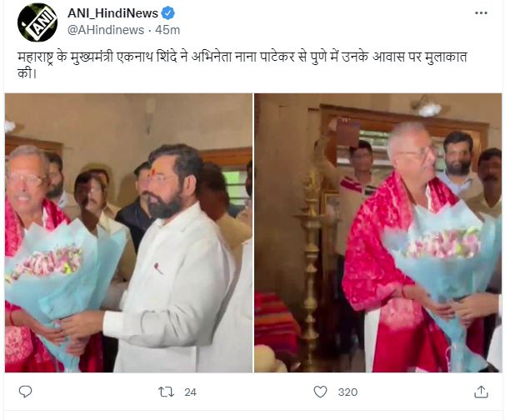Viewport: 520px width, 420px height.
Task: Click the blue verified badge
Action: pyautogui.click(x=167, y=13)
